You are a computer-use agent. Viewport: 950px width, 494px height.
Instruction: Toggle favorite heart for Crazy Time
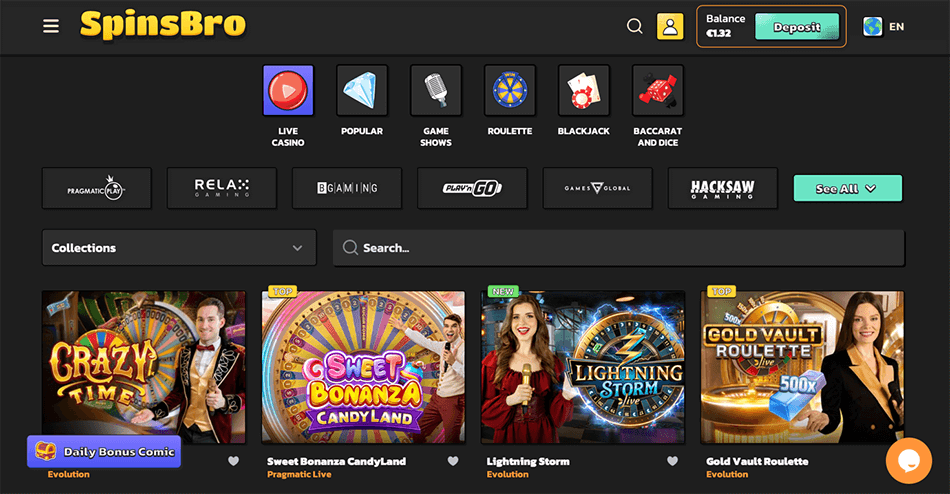click(233, 461)
